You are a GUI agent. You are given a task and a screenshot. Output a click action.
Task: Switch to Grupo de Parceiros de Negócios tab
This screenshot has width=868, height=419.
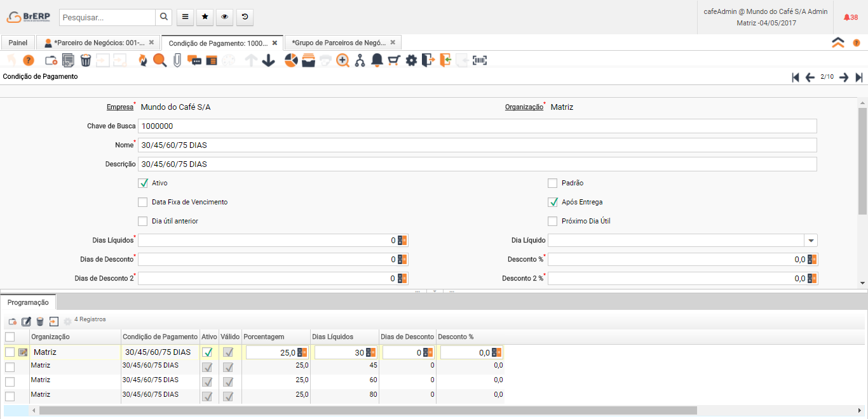coord(339,43)
